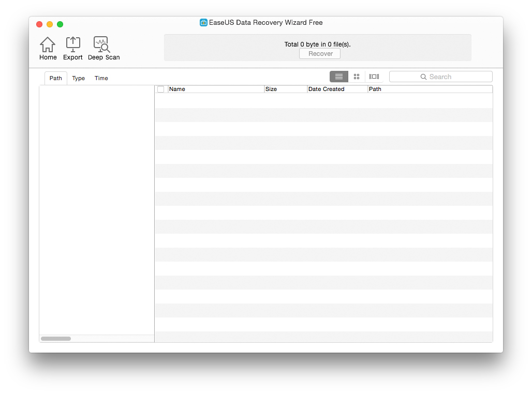Go to the Home screen
Viewport: 532px width, 394px height.
[x=48, y=49]
